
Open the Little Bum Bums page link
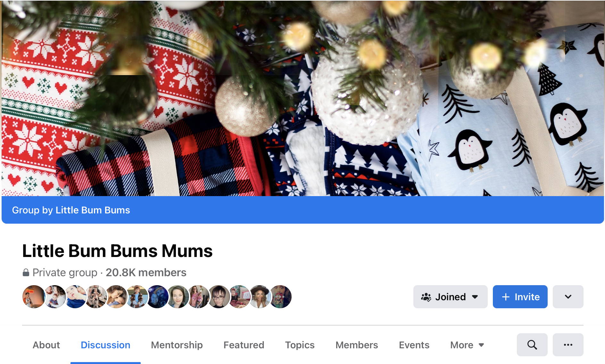click(93, 210)
